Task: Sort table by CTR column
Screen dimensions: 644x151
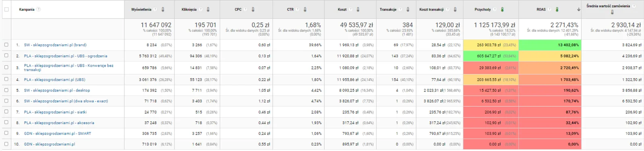Action: click(290, 9)
